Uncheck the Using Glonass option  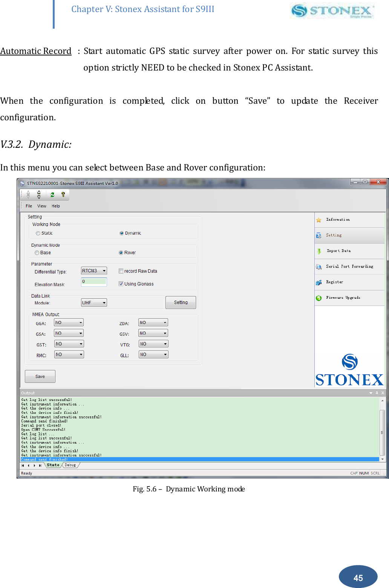pos(121,284)
